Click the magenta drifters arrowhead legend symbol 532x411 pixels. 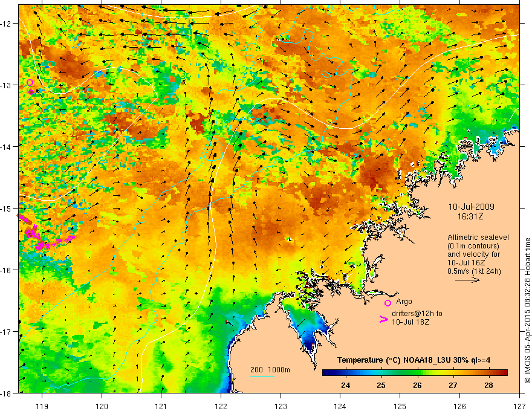tap(383, 319)
